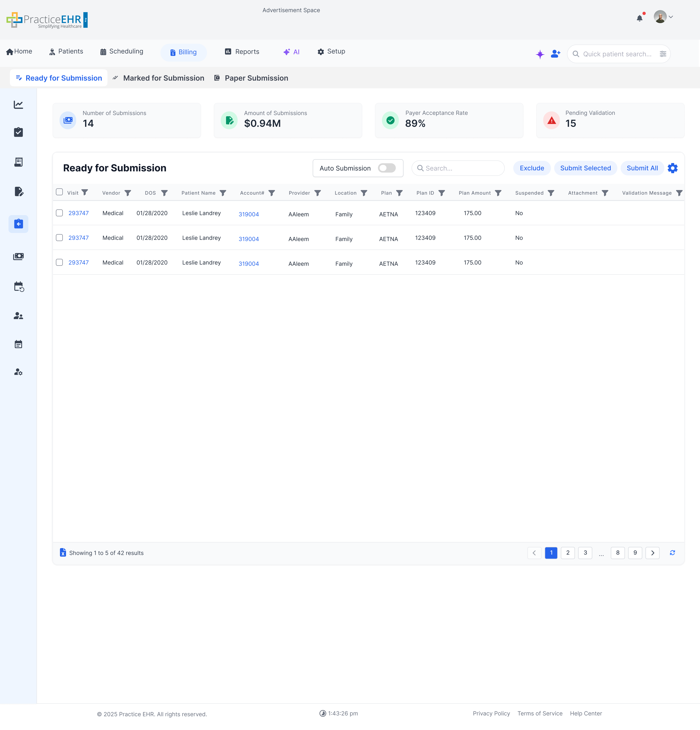Screen dimensions: 700x730
Task: Open the Patient Name column filter
Action: click(223, 193)
